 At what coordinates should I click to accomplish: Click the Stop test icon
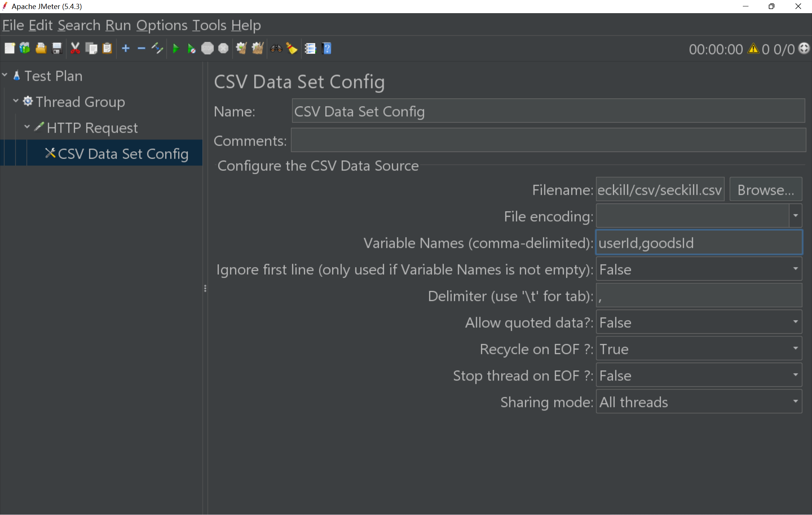pos(208,49)
